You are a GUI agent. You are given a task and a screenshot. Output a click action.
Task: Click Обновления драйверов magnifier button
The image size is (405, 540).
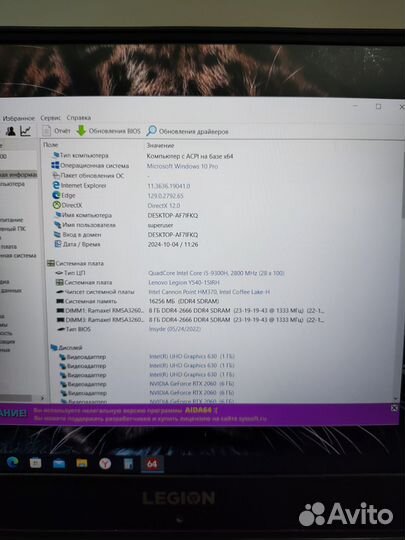point(187,131)
